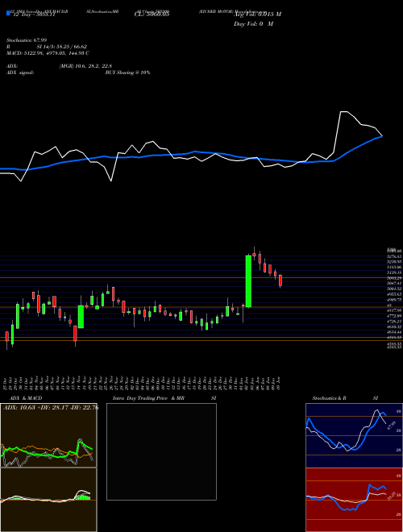Click the BUY Slowing @ 10% signal text
Screen dimensions: 403x532
click(127, 73)
